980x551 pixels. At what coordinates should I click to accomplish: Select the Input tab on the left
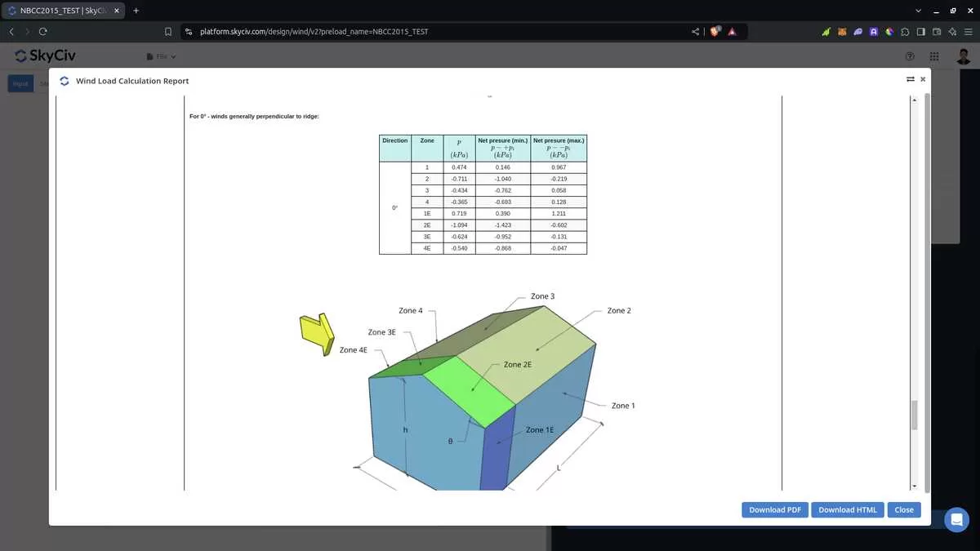click(20, 83)
